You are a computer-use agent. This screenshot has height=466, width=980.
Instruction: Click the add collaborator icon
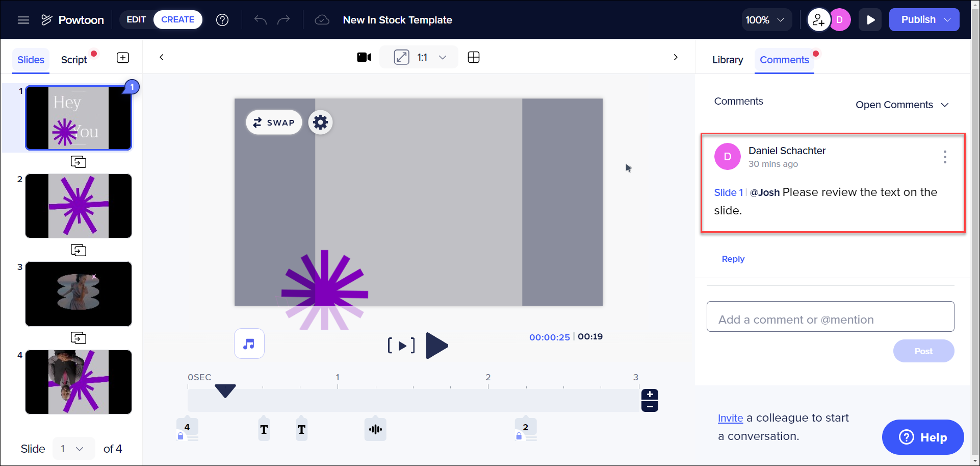click(x=818, y=20)
